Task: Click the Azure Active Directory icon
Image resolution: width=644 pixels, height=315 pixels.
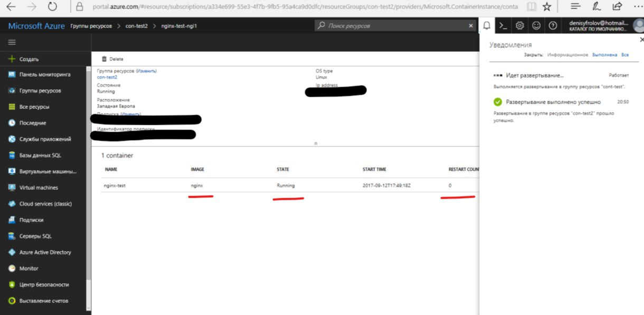Action: (x=12, y=252)
